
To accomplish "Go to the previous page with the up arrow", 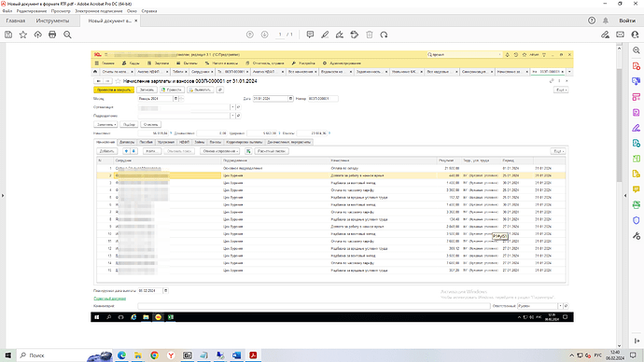I will 250,35.
